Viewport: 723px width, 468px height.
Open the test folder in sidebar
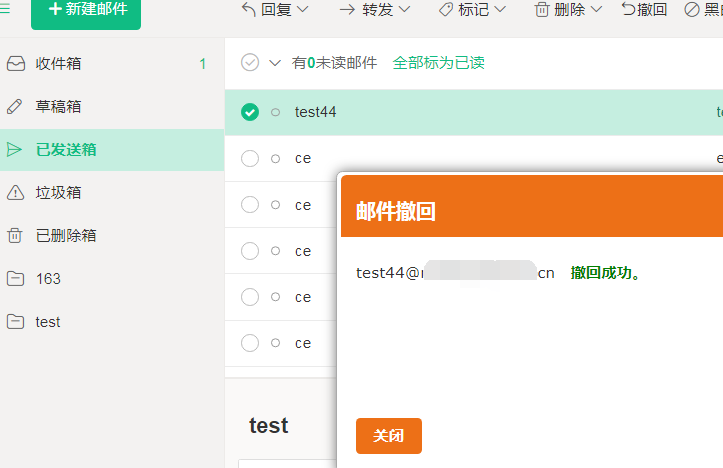tap(47, 322)
